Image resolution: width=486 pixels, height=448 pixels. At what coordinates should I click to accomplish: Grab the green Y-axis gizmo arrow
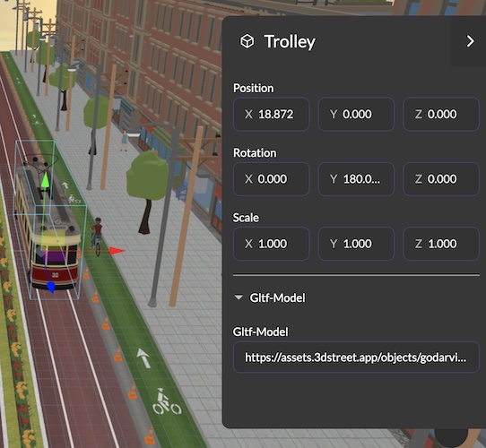tap(45, 180)
